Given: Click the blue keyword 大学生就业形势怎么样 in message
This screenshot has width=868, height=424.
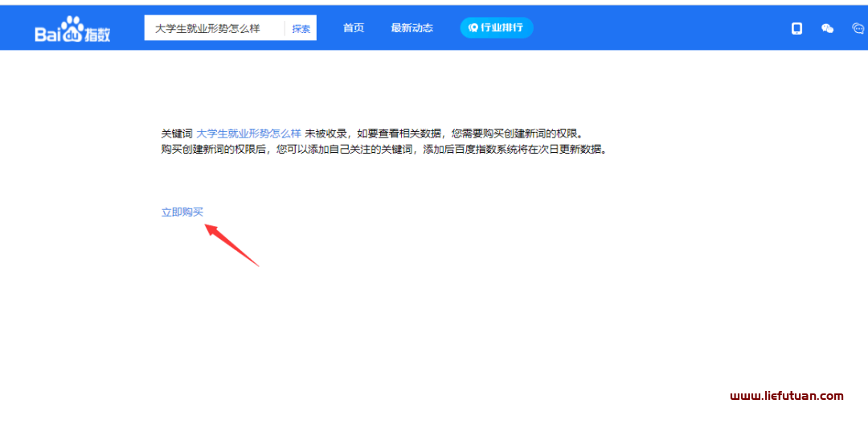Looking at the screenshot, I should coord(248,134).
